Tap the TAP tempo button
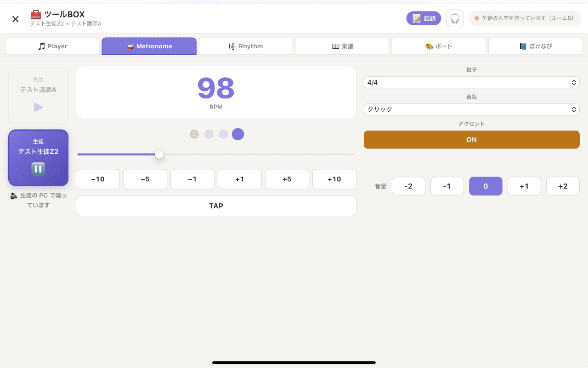Screen dimensions: 588x368 216,206
